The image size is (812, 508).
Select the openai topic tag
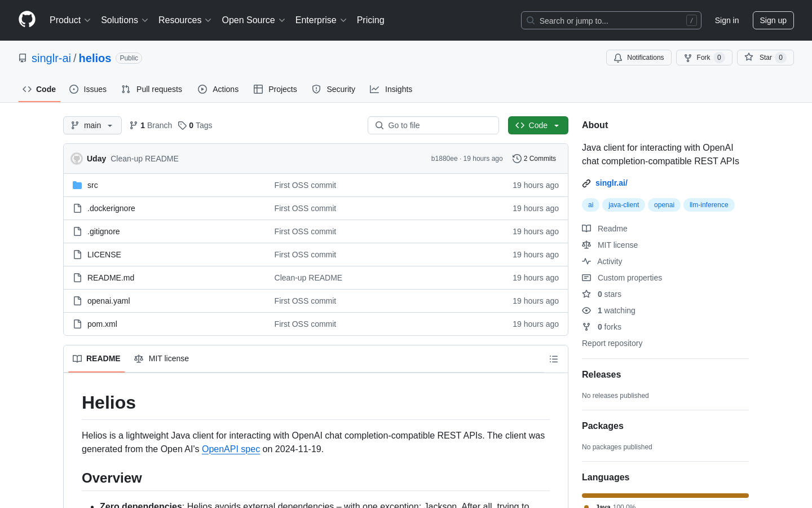pyautogui.click(x=664, y=205)
